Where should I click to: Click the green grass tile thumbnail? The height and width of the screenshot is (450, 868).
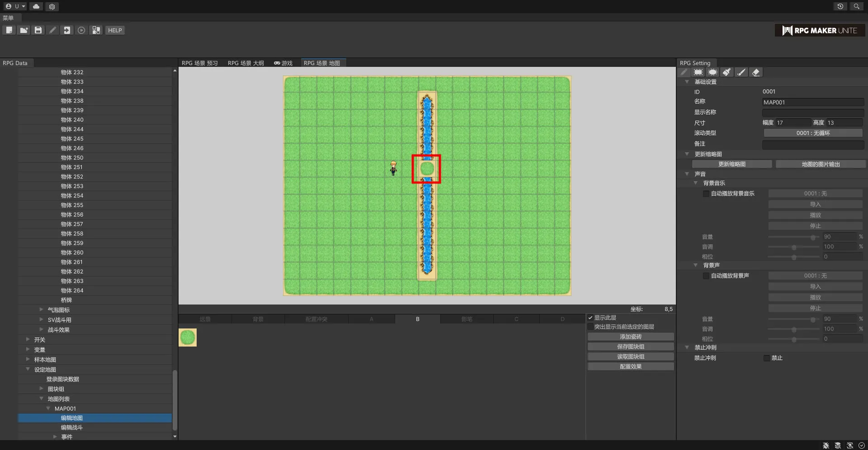188,337
